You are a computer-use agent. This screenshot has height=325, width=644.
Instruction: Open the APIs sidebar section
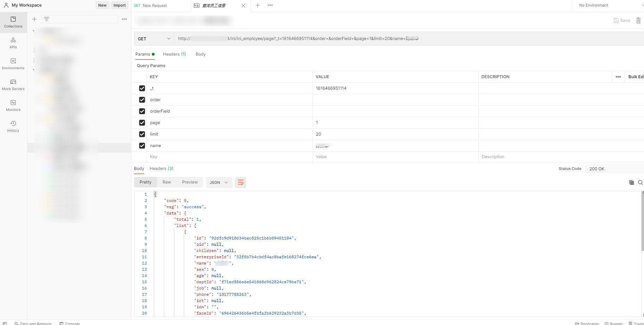(x=13, y=43)
